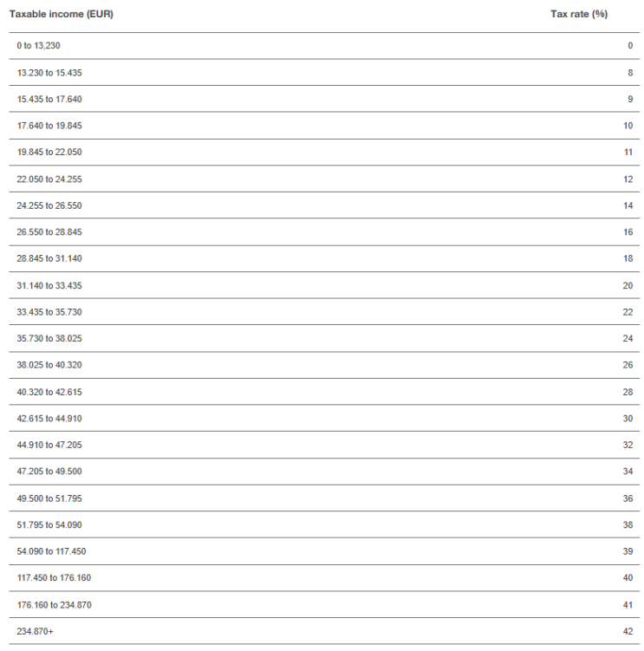Select the 234.870+ top bracket row
Screen dimensions: 644x651
point(324,631)
